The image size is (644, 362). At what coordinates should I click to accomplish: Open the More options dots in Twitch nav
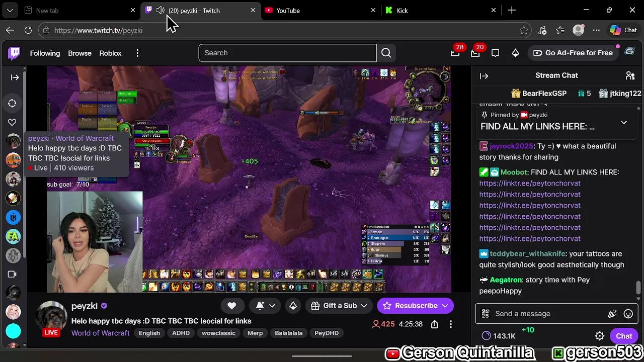pyautogui.click(x=137, y=53)
